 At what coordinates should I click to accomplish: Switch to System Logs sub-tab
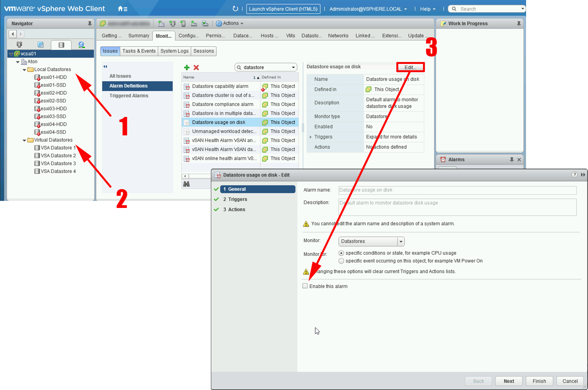pos(174,51)
